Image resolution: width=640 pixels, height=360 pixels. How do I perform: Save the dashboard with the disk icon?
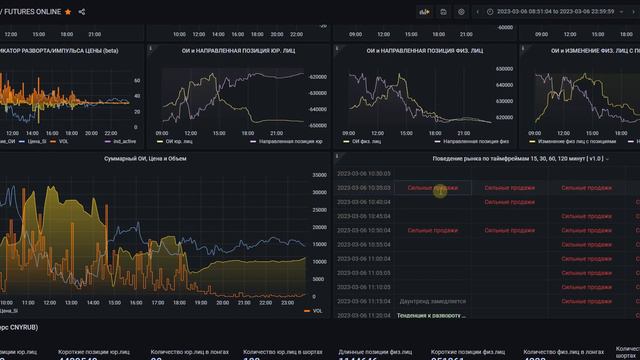[443, 12]
